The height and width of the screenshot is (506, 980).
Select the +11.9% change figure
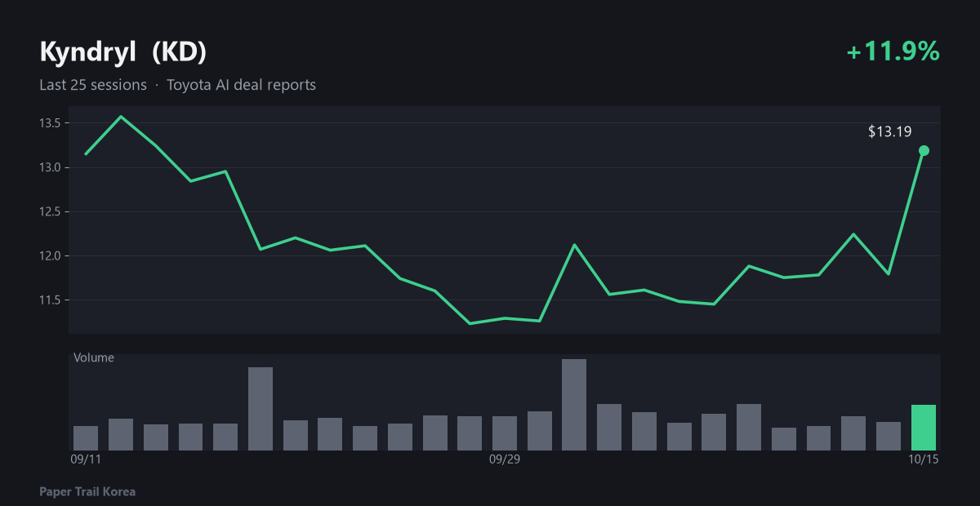tap(893, 51)
